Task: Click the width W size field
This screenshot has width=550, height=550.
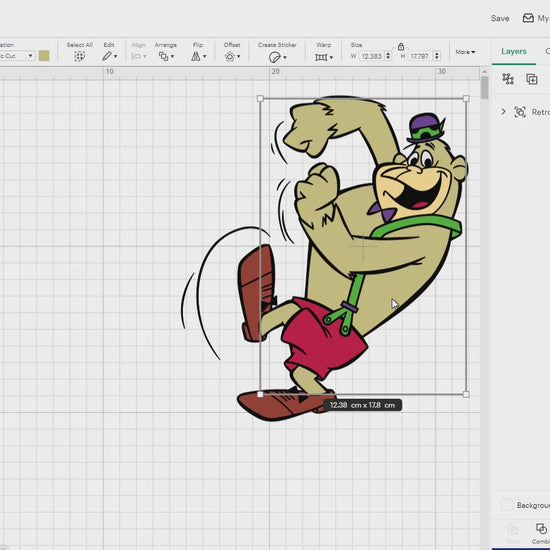Action: pos(372,56)
